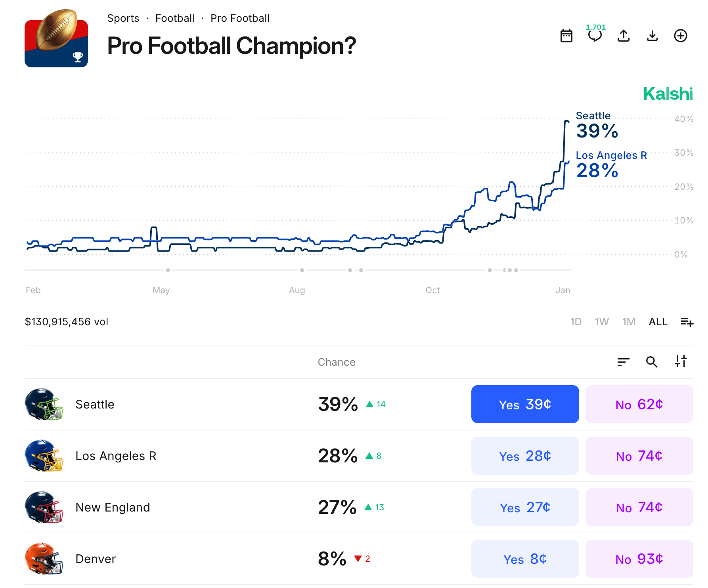Click the add-series icon next to ALL
708x588 pixels.
pos(687,322)
